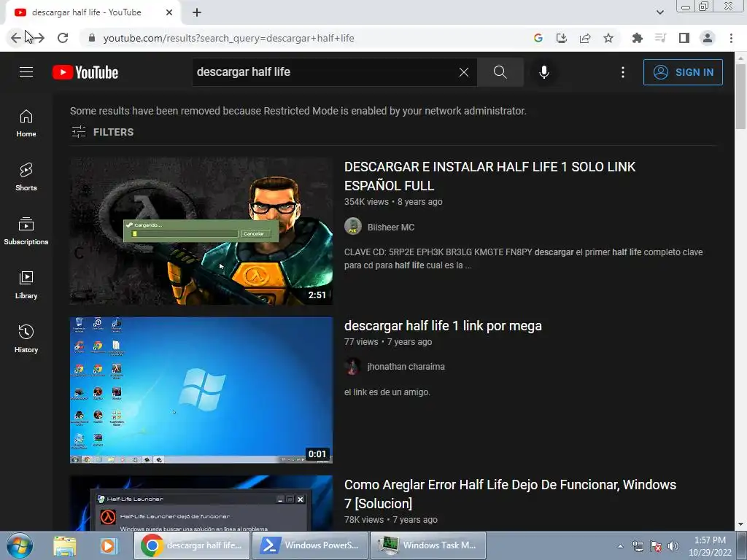Open the Windows Start menu
This screenshot has height=560, width=747.
[x=19, y=545]
